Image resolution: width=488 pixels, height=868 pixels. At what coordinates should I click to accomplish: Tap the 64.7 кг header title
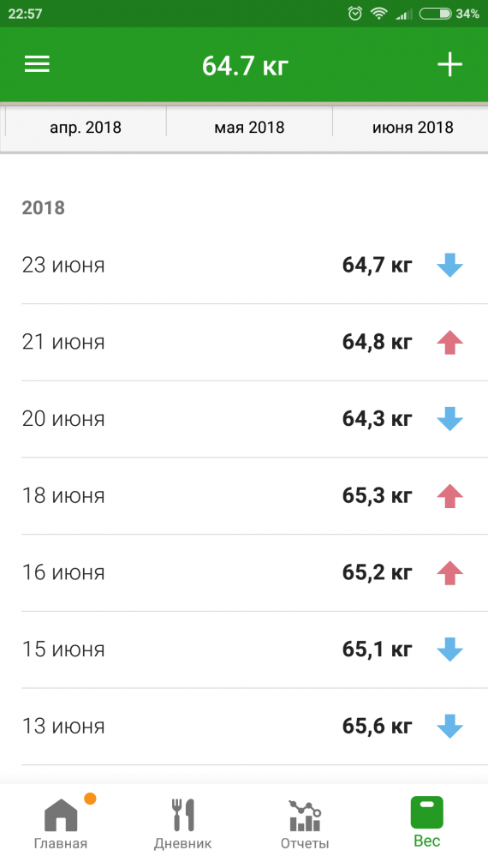coord(245,66)
